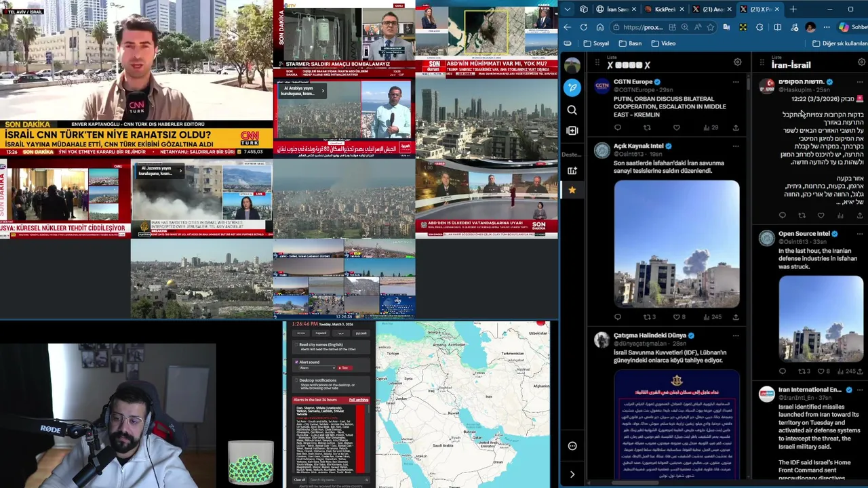Open a new browser tab
Screen dimensions: 868x488
click(x=793, y=9)
